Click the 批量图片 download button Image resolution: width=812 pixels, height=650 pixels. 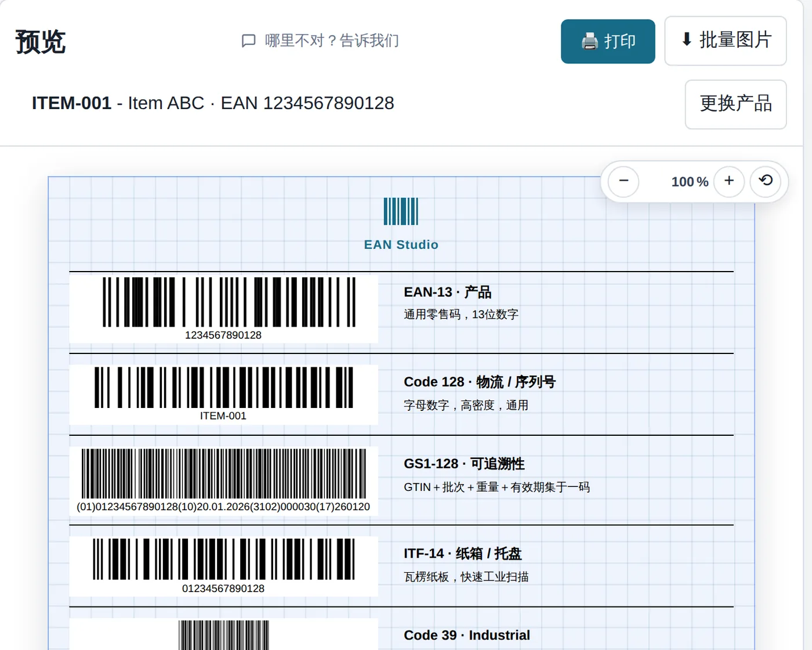click(x=726, y=41)
